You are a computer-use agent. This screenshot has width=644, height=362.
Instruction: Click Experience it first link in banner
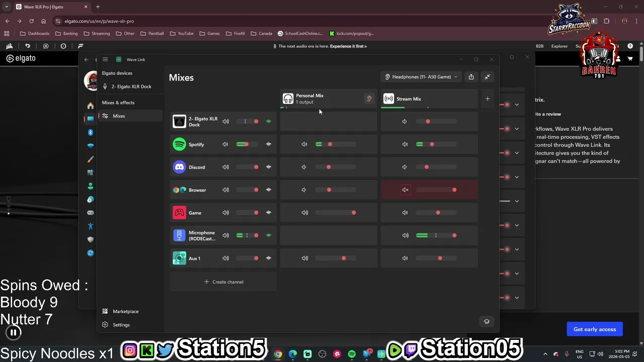coord(348,46)
